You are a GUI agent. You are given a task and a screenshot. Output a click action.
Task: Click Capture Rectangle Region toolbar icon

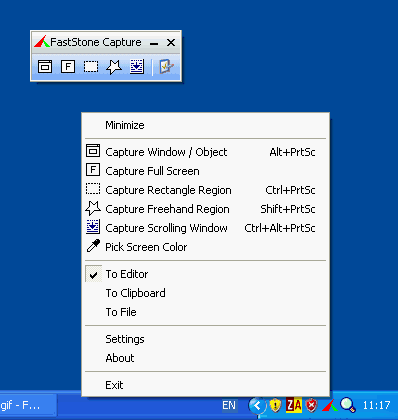pos(91,67)
